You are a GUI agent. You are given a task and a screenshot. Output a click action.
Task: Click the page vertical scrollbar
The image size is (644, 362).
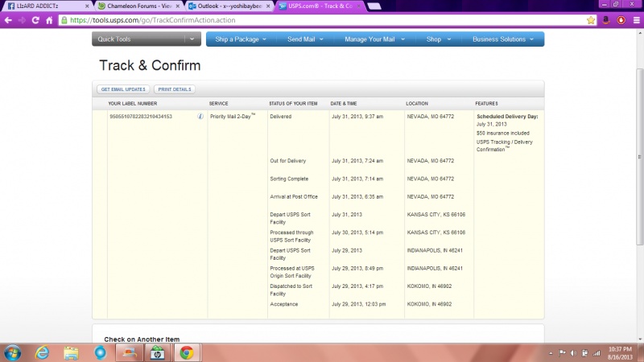pyautogui.click(x=640, y=156)
